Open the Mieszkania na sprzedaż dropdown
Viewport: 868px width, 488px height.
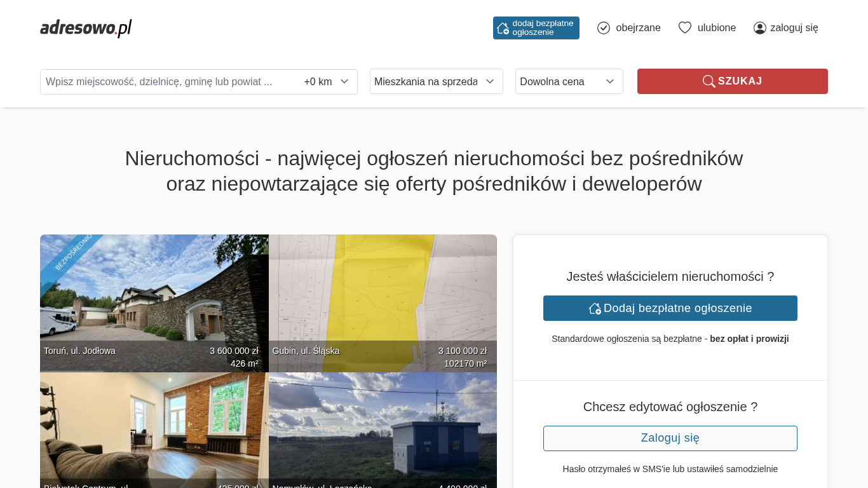coord(436,81)
